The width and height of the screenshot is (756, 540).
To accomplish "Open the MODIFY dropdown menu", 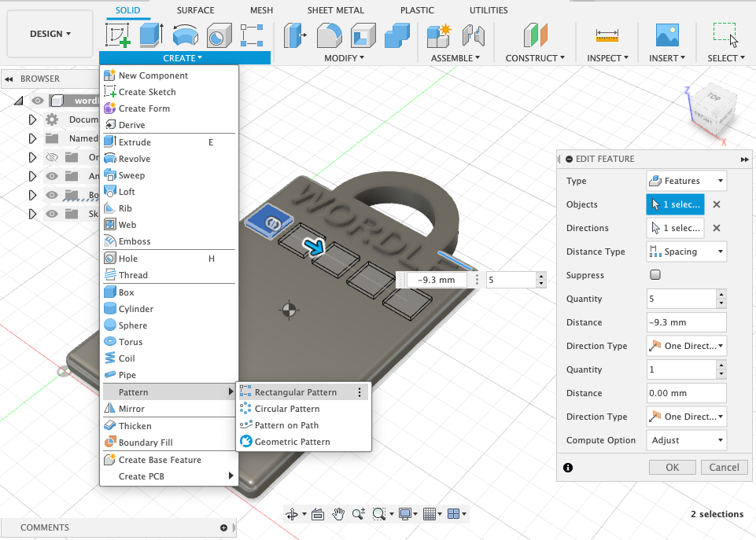I will (x=344, y=58).
